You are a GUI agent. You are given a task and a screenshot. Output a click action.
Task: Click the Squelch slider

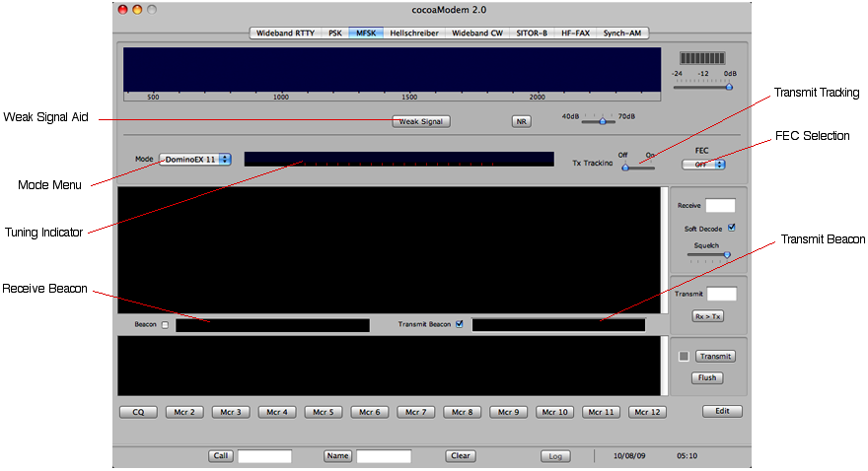[709, 255]
